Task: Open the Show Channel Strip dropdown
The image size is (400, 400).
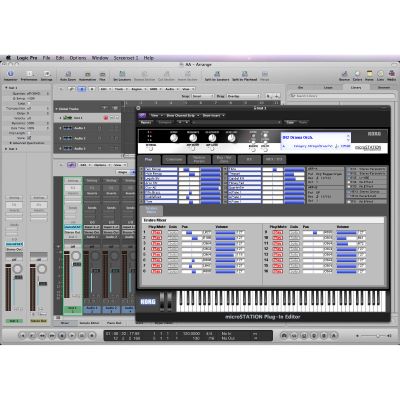Action: 182,115
